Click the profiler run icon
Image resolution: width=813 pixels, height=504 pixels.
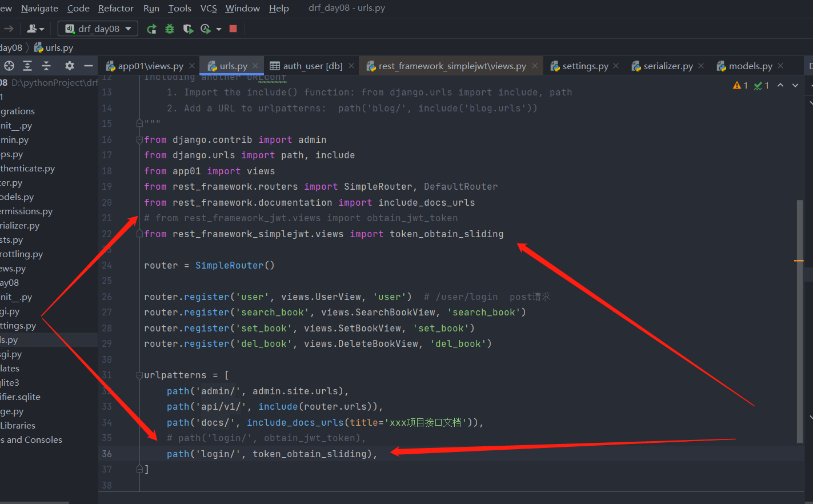(206, 29)
